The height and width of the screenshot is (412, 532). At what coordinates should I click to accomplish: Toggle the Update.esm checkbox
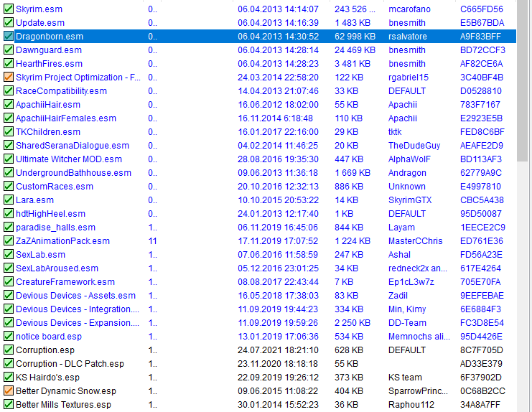coord(9,23)
